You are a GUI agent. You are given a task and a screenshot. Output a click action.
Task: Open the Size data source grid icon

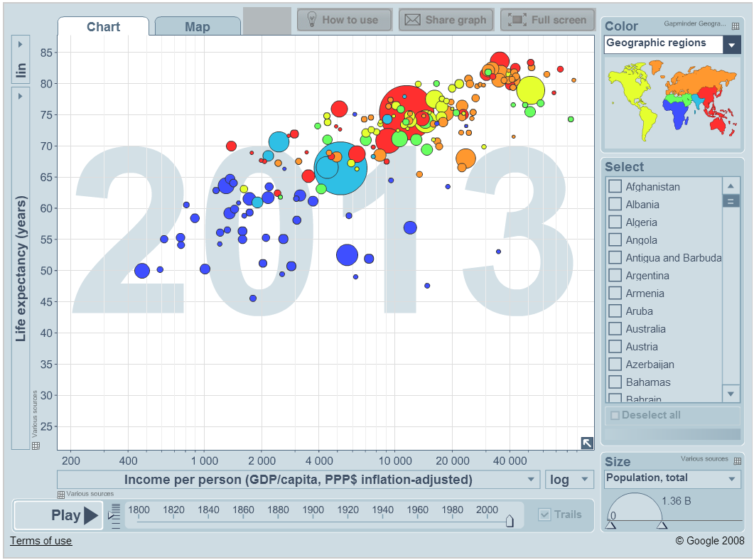coord(737,461)
